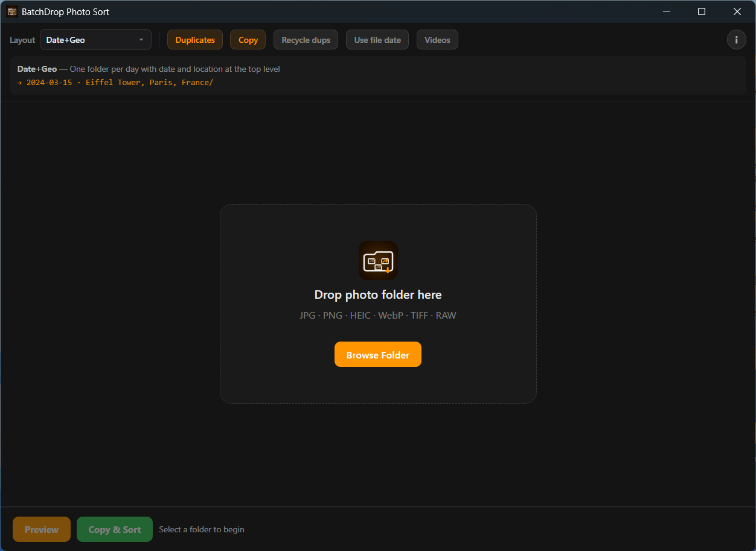Image resolution: width=756 pixels, height=551 pixels.
Task: Click the BatchDrop Photo Sort window title
Action: pyautogui.click(x=65, y=11)
